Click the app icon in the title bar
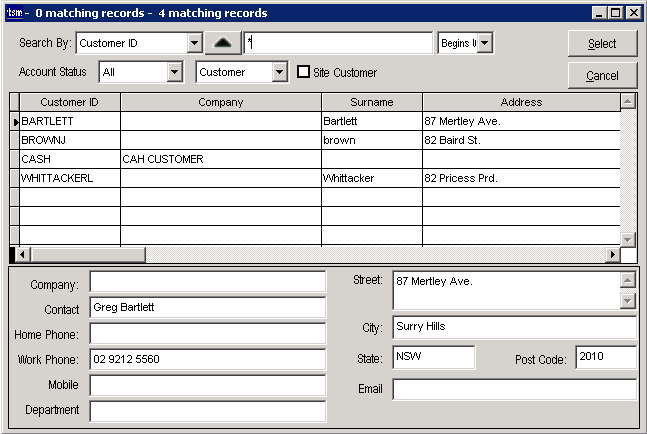This screenshot has height=434, width=647. (14, 13)
